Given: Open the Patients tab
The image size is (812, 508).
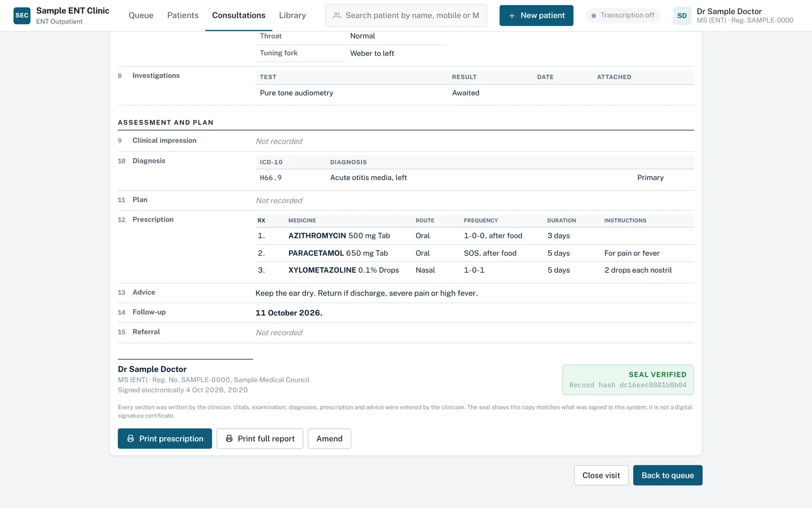Looking at the screenshot, I should click(183, 15).
